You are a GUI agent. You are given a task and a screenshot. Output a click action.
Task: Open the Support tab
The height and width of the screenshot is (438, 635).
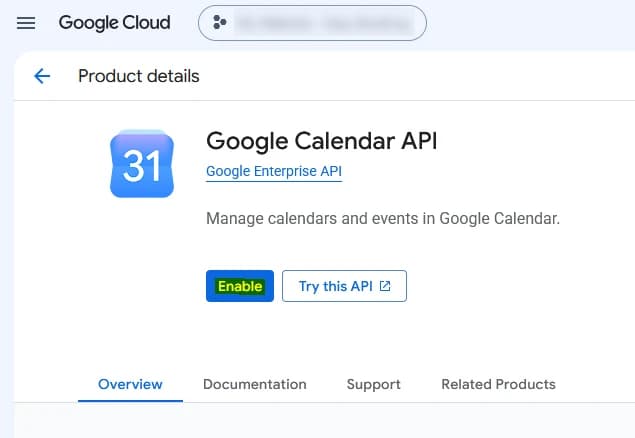(373, 384)
